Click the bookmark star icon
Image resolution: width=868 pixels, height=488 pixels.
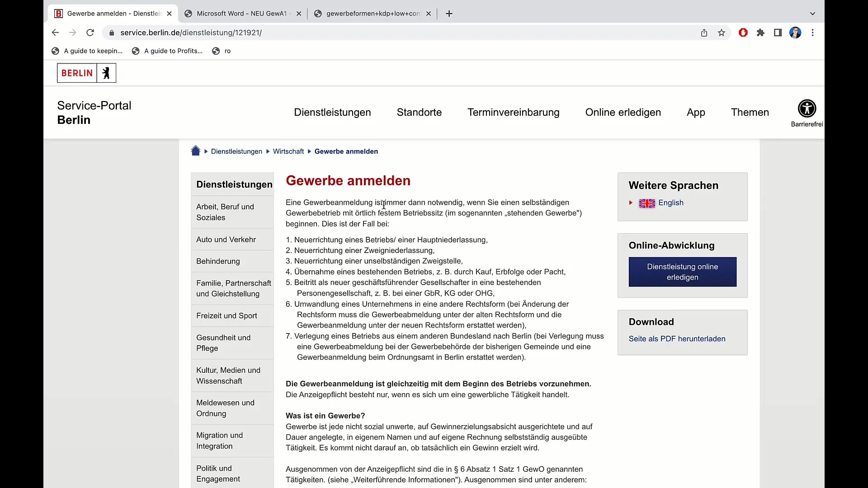click(x=722, y=33)
